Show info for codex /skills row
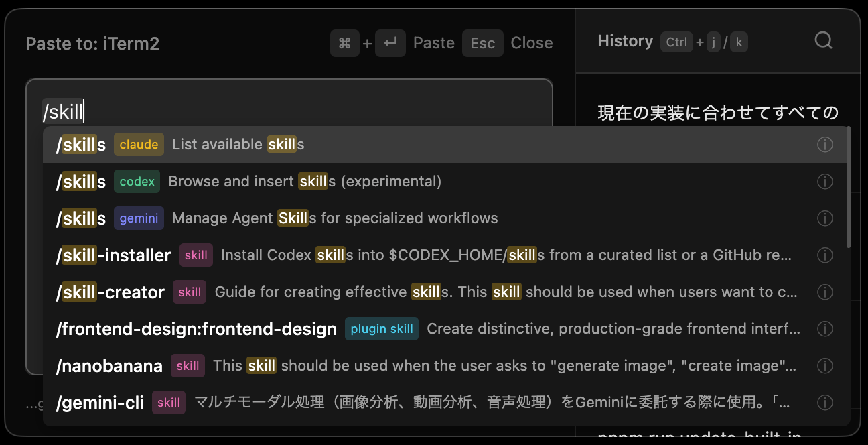Image resolution: width=868 pixels, height=445 pixels. [825, 182]
